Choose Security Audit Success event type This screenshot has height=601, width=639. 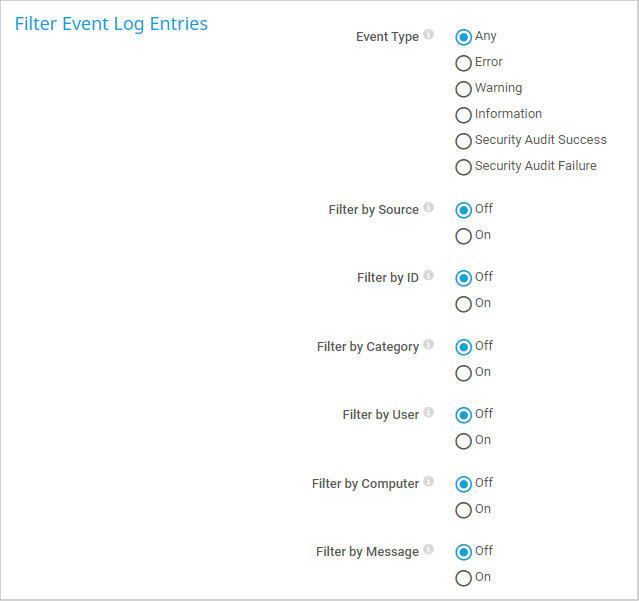(x=463, y=141)
